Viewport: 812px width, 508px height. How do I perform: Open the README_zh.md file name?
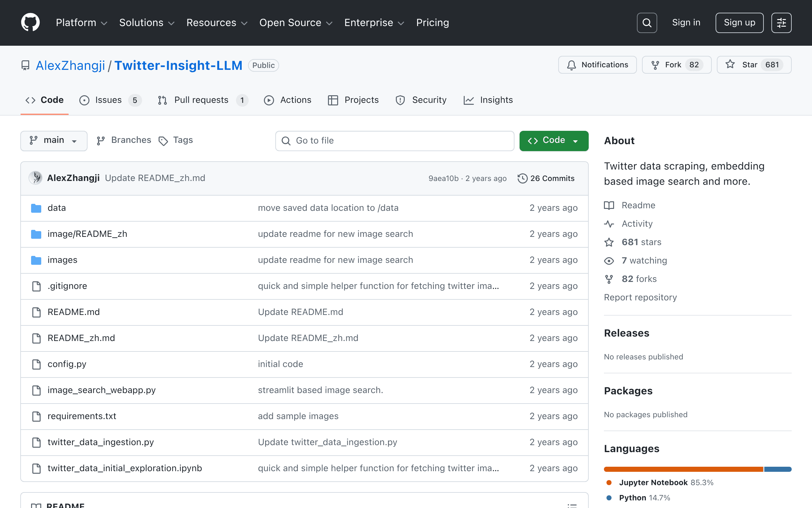[81, 338]
